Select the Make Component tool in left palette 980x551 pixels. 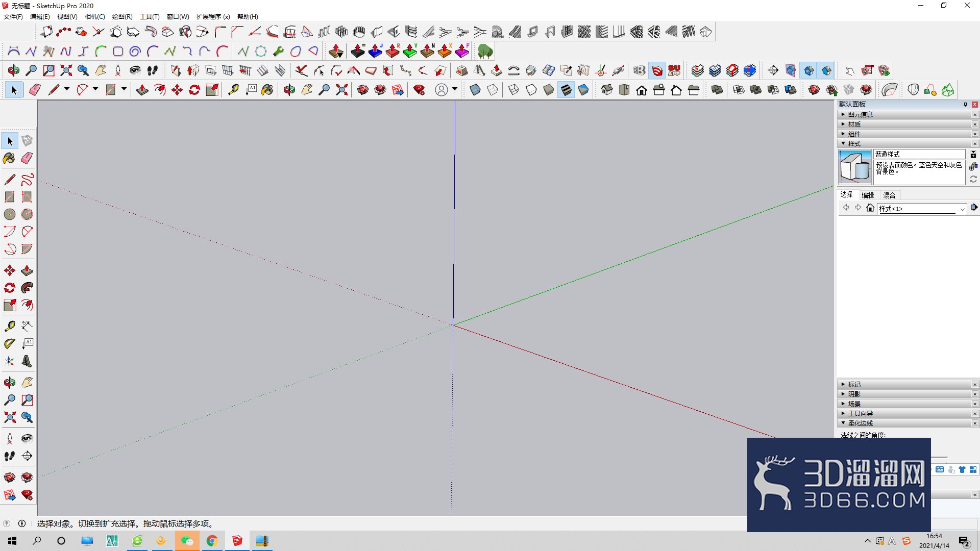[27, 141]
